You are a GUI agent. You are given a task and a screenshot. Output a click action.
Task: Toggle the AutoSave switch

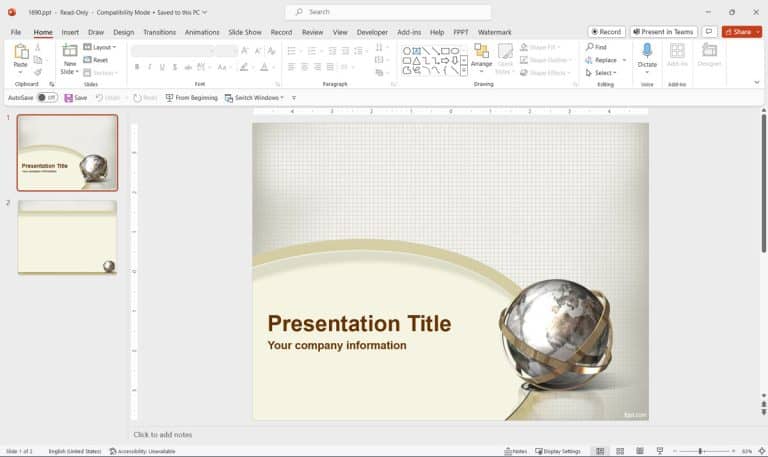click(x=47, y=98)
